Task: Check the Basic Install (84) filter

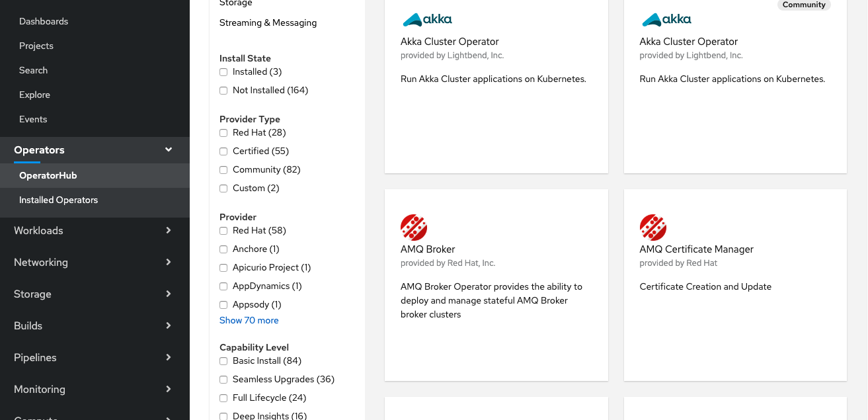Action: click(223, 361)
